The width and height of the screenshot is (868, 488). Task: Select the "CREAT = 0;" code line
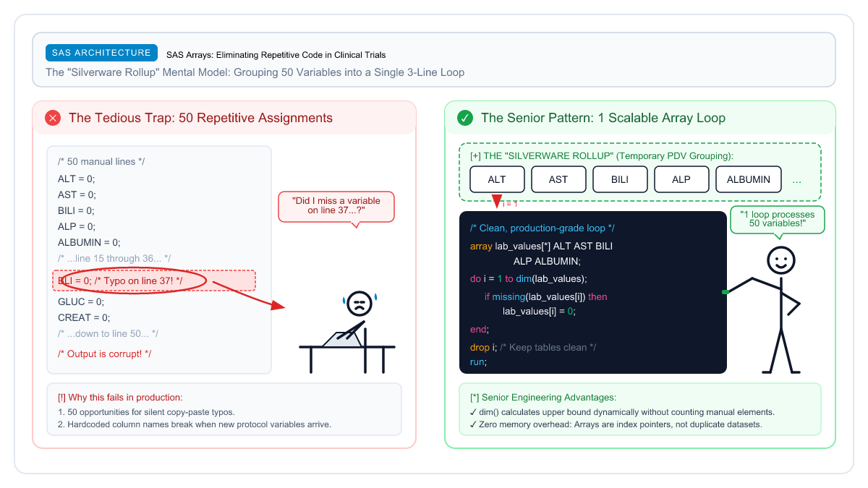(84, 317)
